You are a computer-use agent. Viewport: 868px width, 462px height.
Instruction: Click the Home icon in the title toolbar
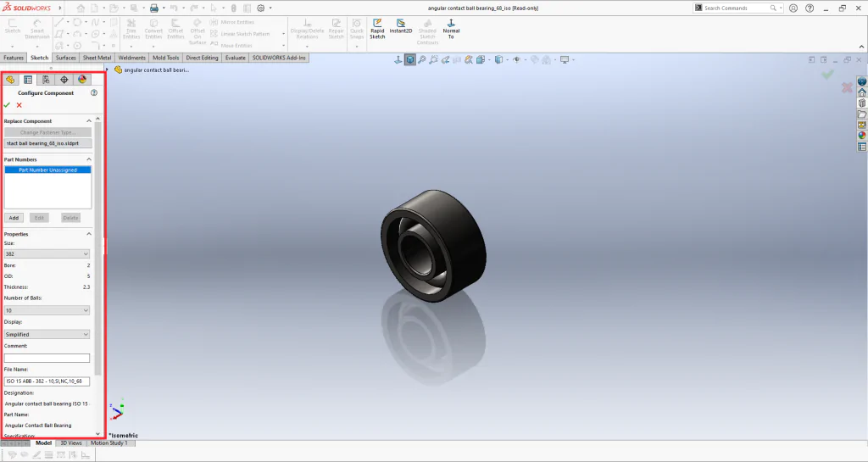(81, 8)
